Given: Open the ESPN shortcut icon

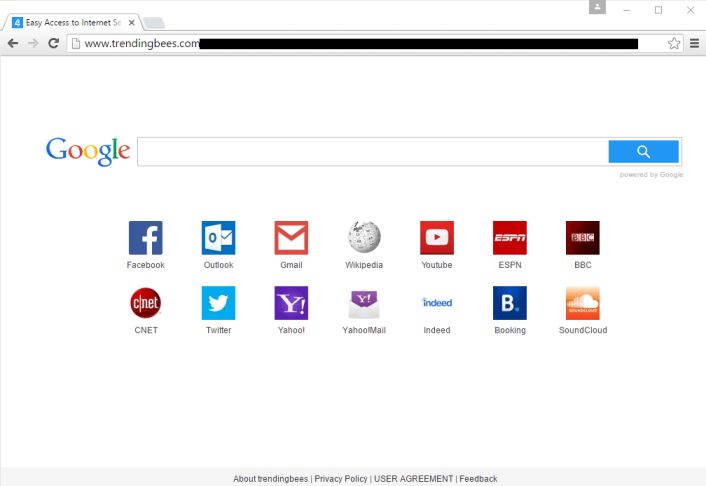Looking at the screenshot, I should click(510, 238).
